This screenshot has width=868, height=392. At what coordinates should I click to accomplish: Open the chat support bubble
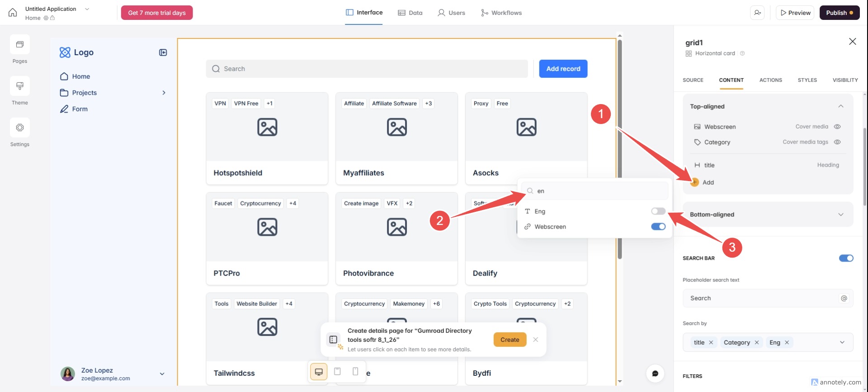[655, 373]
